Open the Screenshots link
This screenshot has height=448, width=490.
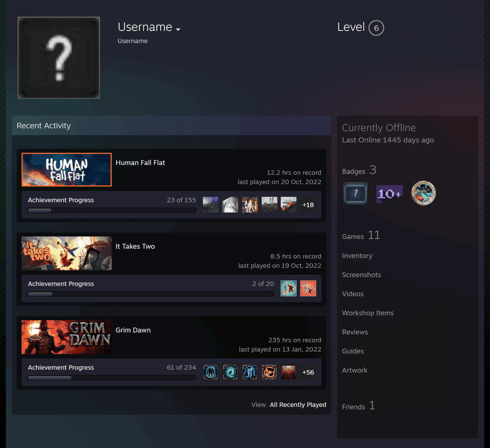pyautogui.click(x=361, y=275)
